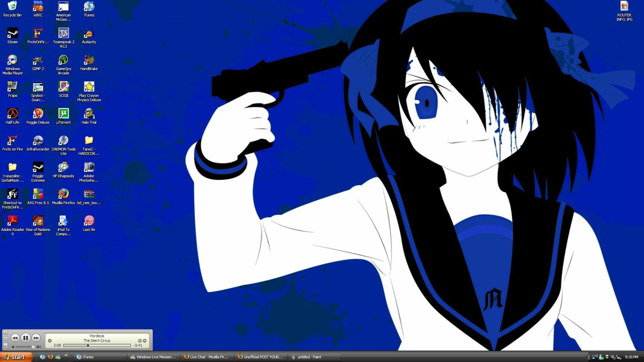
Task: Switch to untitled - Paint taskbar button
Action: [x=315, y=357]
